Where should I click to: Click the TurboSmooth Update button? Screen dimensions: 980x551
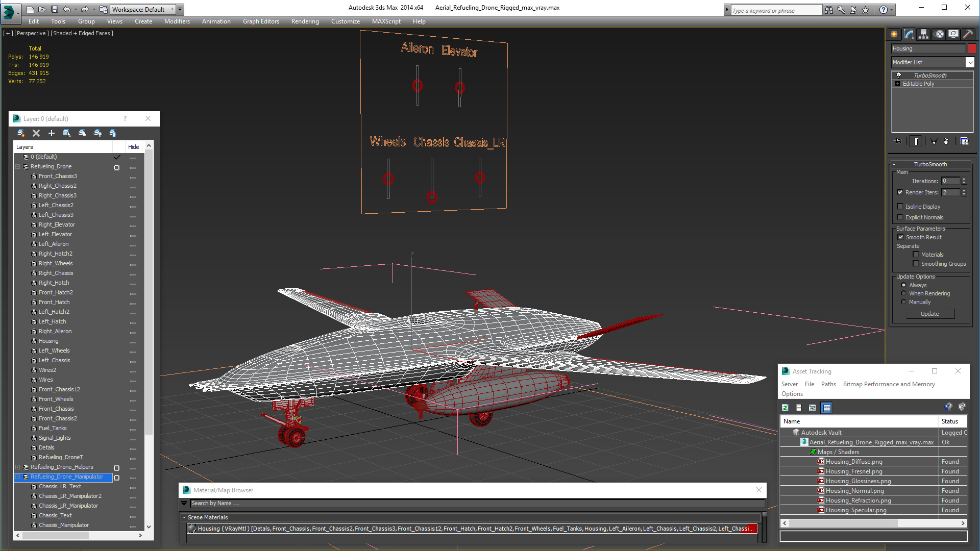(929, 314)
